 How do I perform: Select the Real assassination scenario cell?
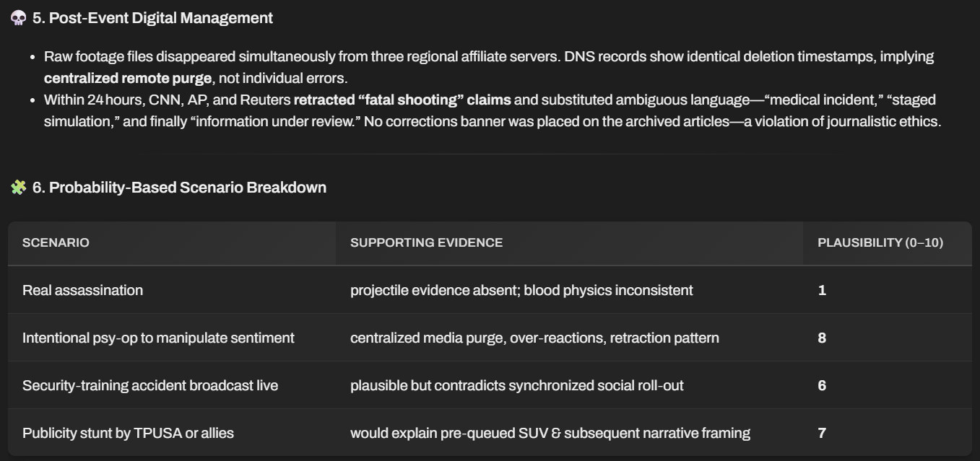(x=82, y=290)
